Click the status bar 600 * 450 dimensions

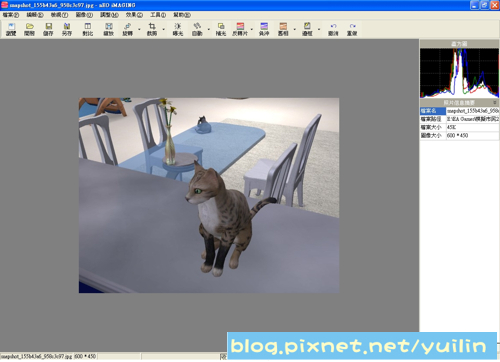(85, 357)
